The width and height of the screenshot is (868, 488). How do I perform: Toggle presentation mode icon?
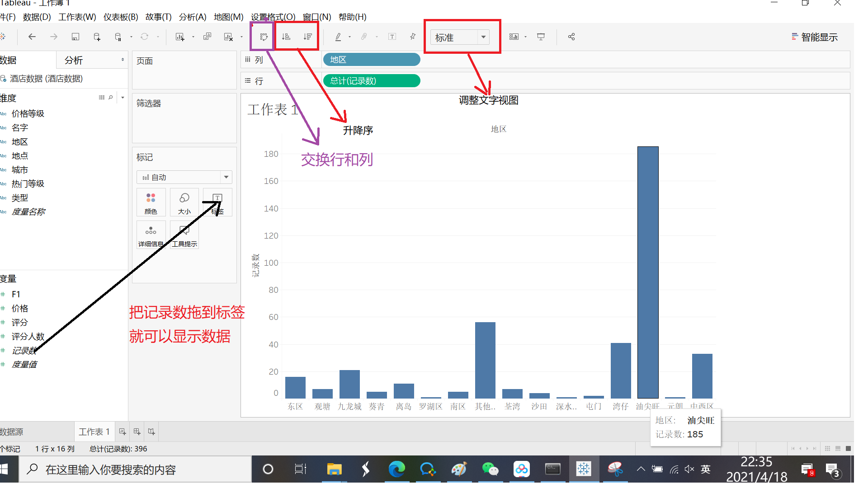541,37
